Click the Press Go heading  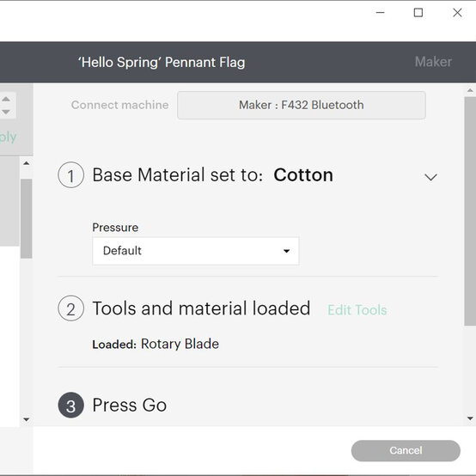pos(130,406)
